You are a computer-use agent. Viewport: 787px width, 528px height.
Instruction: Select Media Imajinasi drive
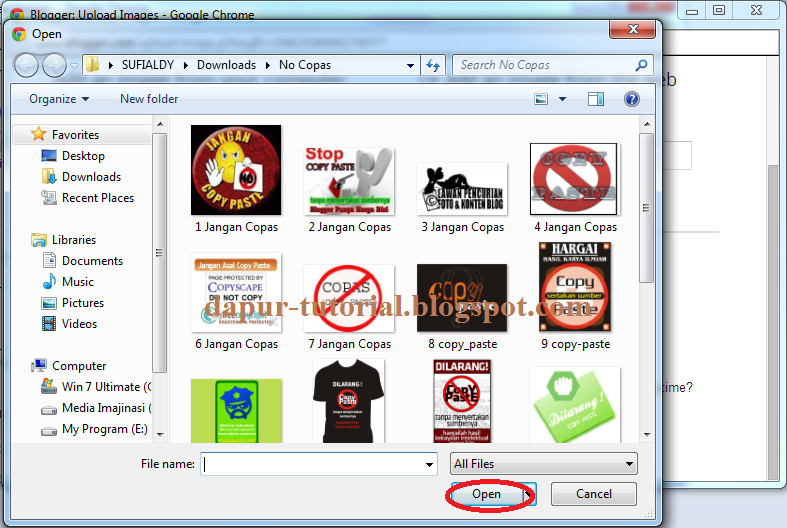pos(106,408)
